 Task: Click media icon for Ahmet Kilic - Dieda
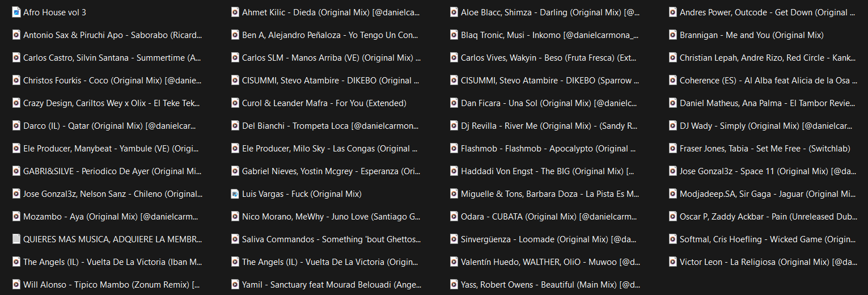[235, 12]
